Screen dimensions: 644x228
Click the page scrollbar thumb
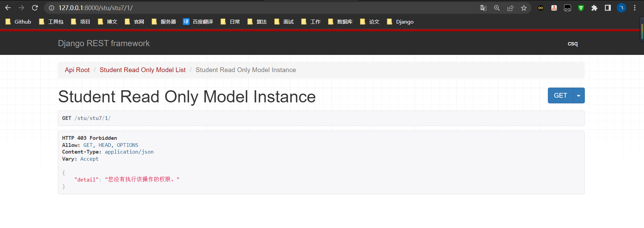point(642,29)
